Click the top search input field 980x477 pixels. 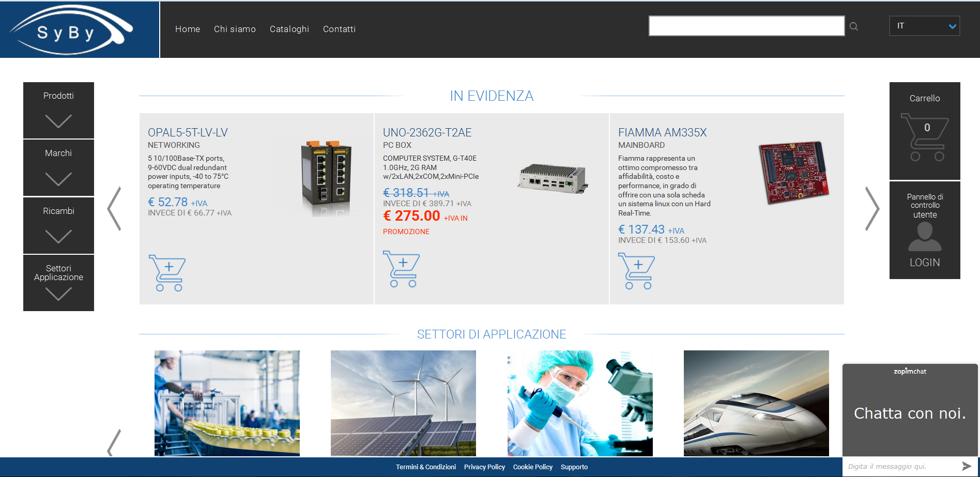coord(746,26)
